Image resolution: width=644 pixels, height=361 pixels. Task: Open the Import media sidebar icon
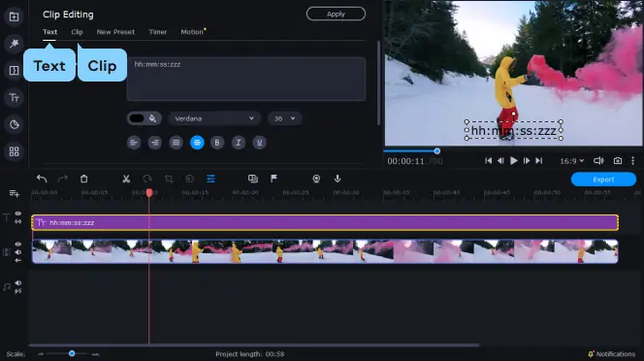[x=14, y=16]
